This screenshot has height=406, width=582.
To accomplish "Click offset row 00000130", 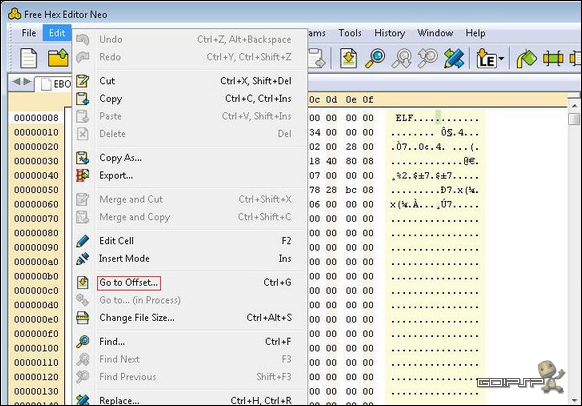I will 36,392.
